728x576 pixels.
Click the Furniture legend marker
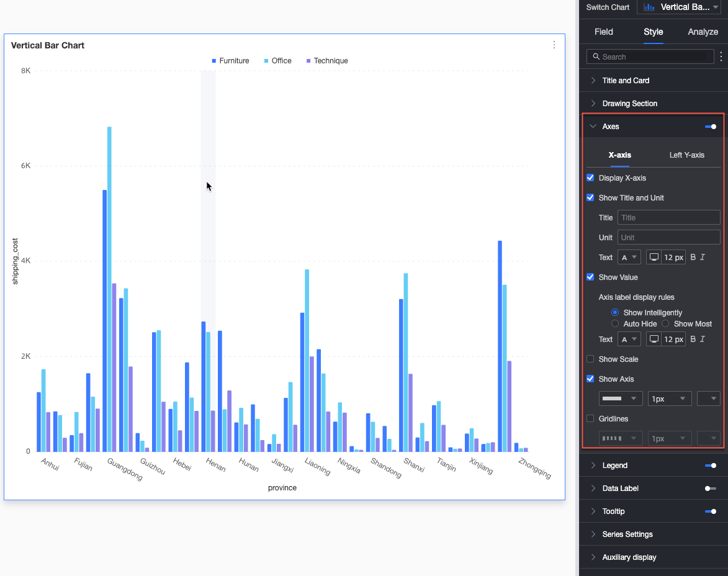click(214, 61)
